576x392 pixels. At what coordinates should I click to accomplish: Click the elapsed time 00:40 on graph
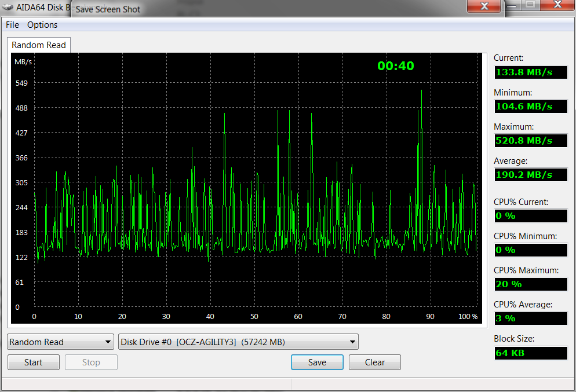[x=396, y=65]
